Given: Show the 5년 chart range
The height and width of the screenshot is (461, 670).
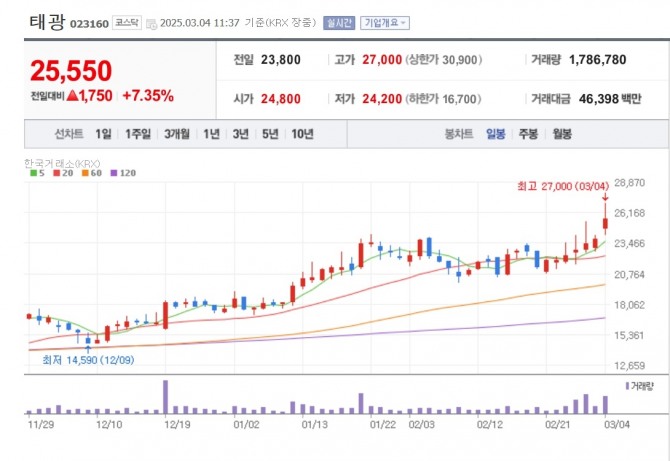Looking at the screenshot, I should 270,134.
